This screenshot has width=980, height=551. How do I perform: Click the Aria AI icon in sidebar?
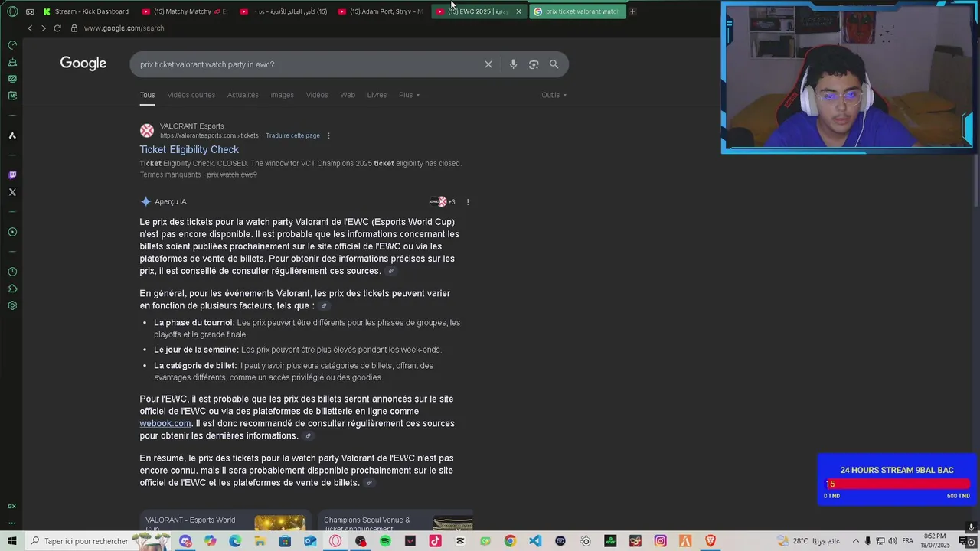[x=12, y=135]
